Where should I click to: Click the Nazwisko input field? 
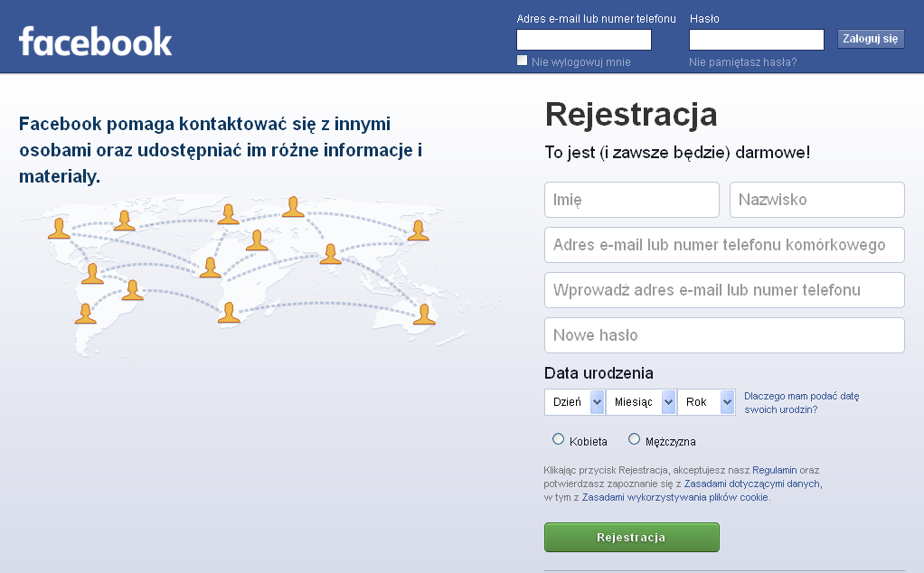pos(816,200)
